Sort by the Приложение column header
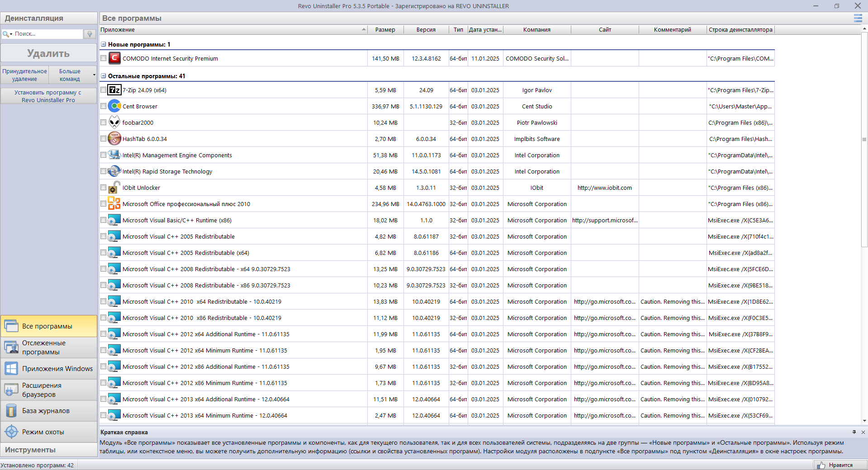The image size is (868, 470). (x=233, y=29)
